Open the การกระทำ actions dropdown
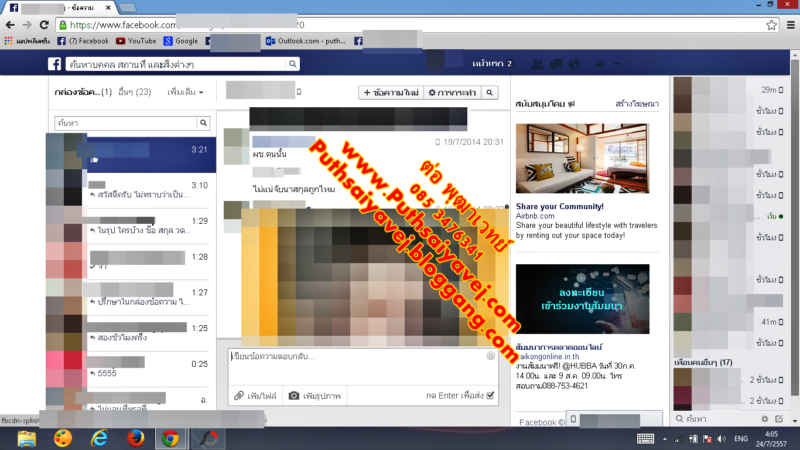Screen dimensions: 800x450 click(x=449, y=93)
